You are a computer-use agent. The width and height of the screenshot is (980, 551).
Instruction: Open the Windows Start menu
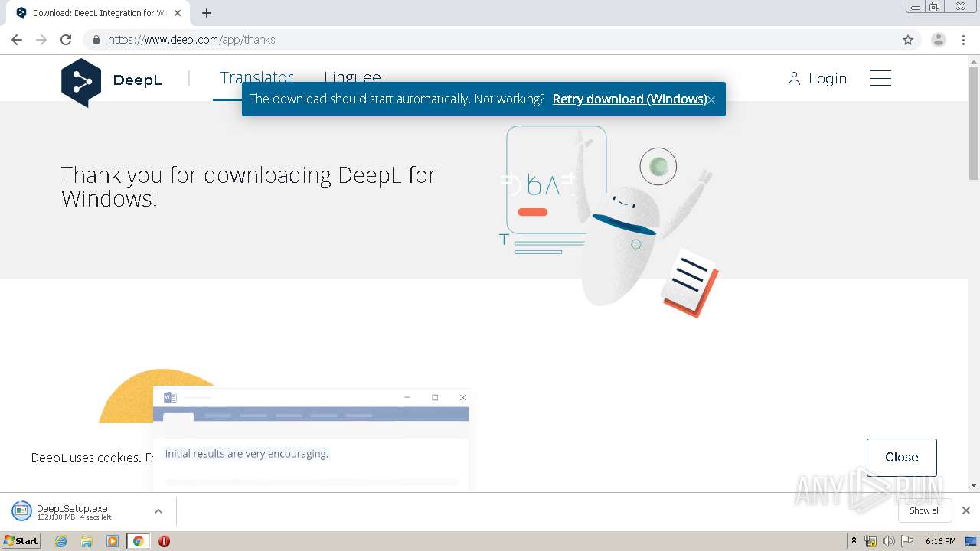21,540
